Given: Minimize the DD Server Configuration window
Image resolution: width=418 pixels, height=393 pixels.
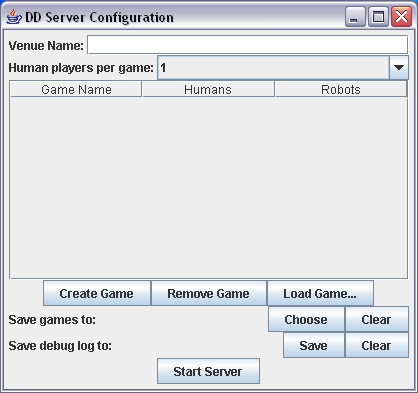Looking at the screenshot, I should click(355, 17).
